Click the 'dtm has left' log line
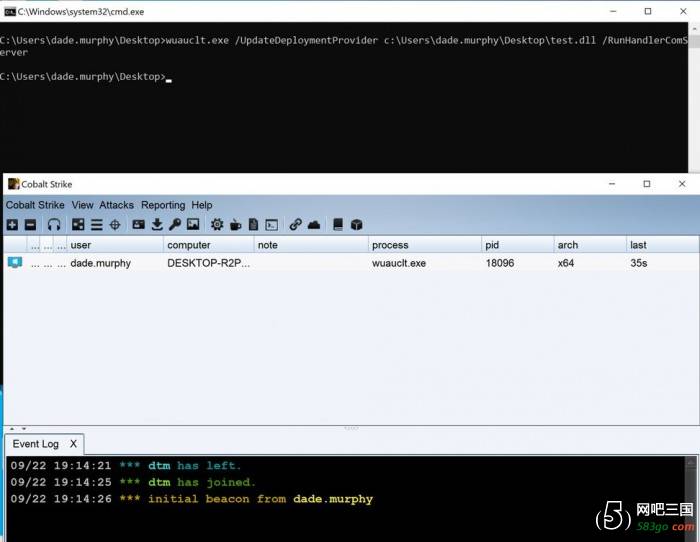The image size is (700, 542). coord(126,466)
